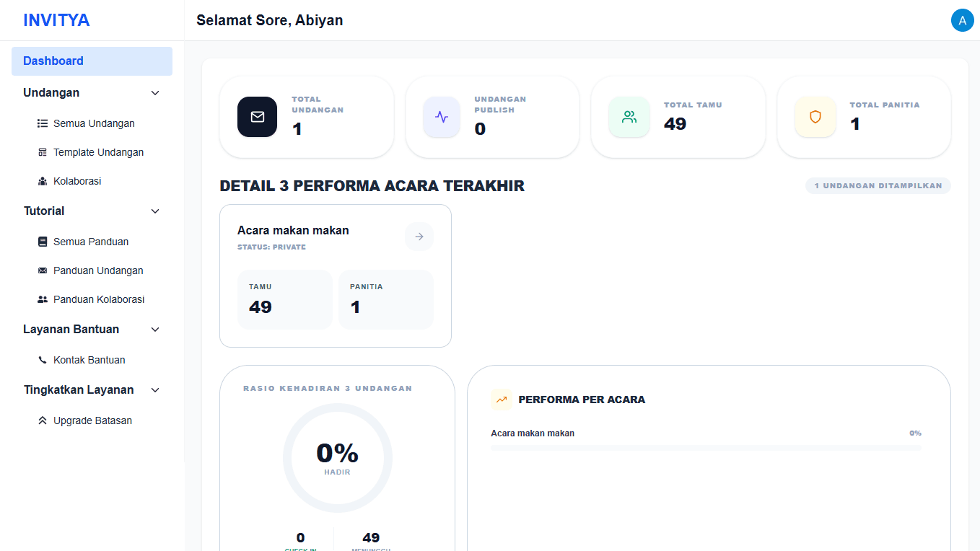Click the people icon beside Panduan Kolaborasi
The height and width of the screenshot is (551, 980).
point(42,299)
